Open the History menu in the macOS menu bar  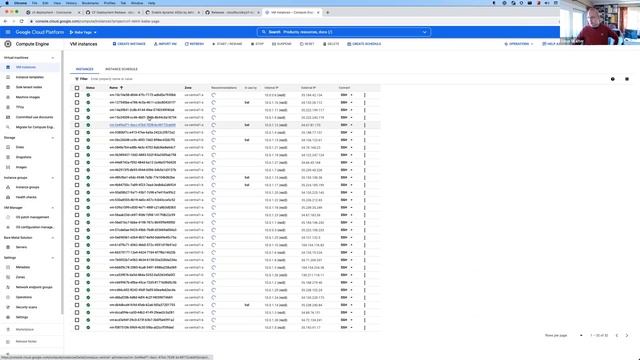tap(71, 3)
